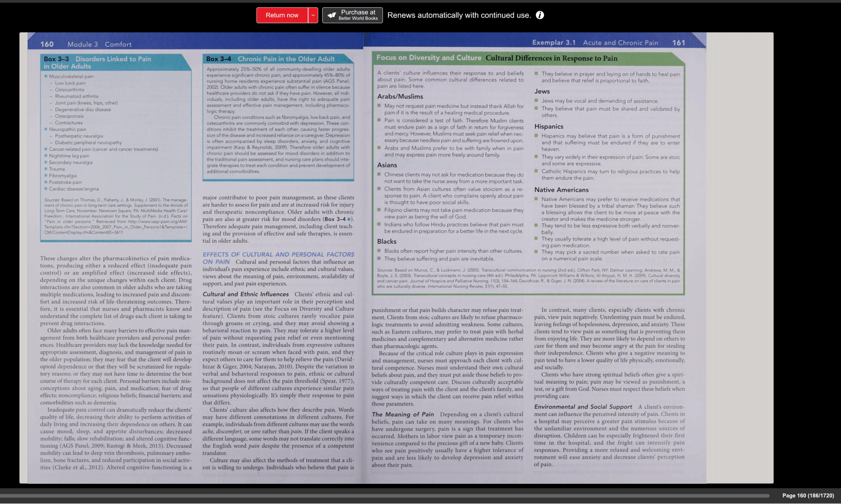This screenshot has height=504, width=841.
Task: Click the Renews automatically with continued use text
Action: (x=459, y=15)
